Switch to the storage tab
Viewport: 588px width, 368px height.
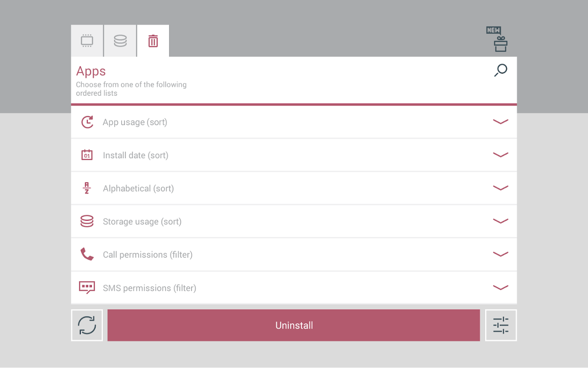(x=120, y=41)
